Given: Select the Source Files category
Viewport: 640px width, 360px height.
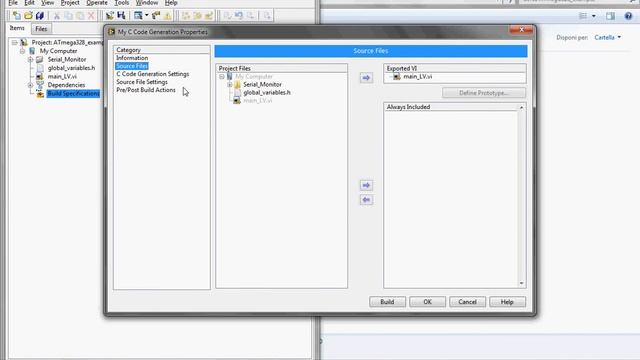Looking at the screenshot, I should pyautogui.click(x=132, y=66).
